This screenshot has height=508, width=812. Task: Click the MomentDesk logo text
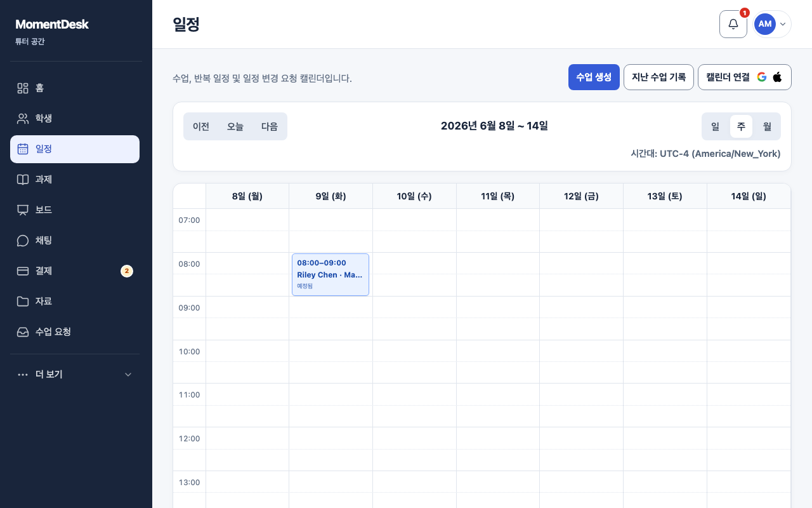(52, 24)
